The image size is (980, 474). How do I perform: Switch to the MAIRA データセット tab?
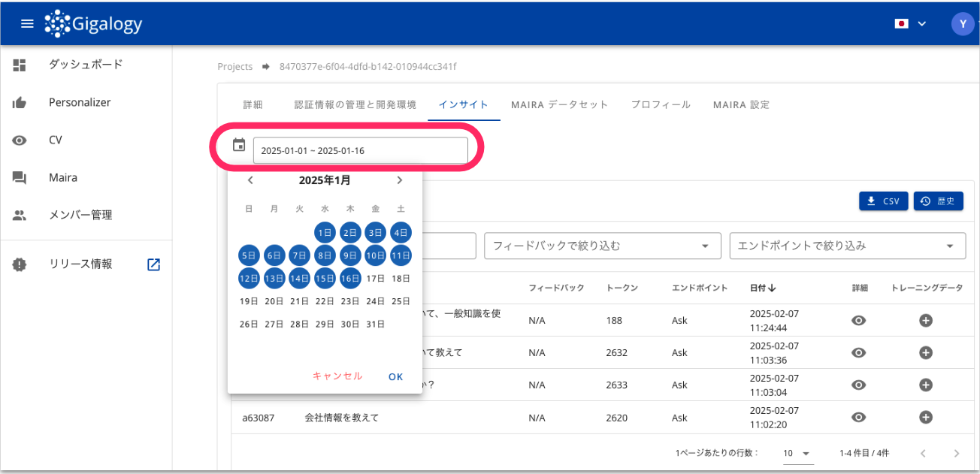(559, 104)
